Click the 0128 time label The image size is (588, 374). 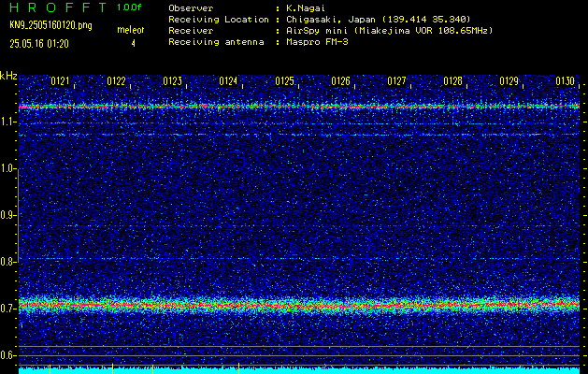[453, 81]
